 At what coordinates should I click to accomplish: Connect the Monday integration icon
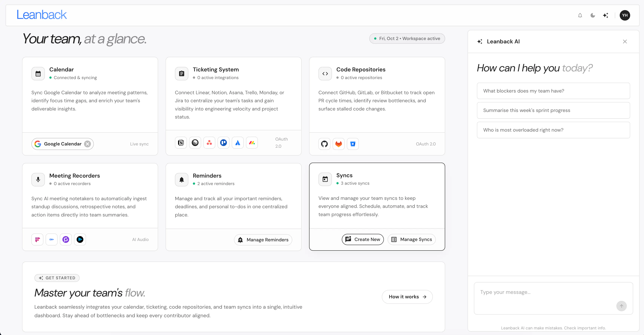tap(252, 143)
